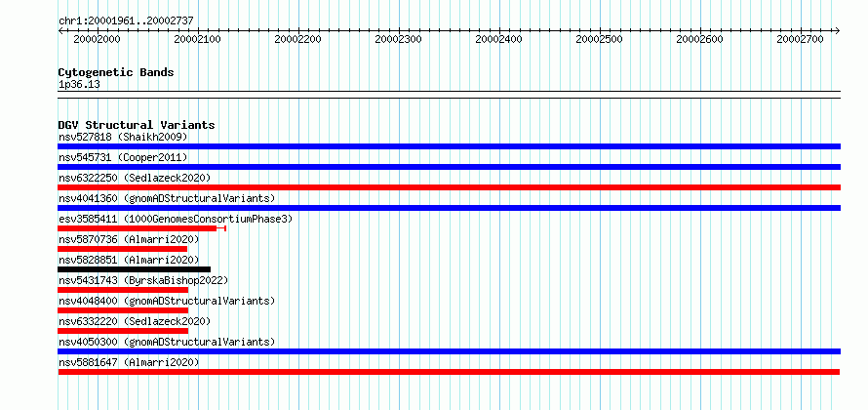Click the blue bar for nsv527818
Viewport: 868px width, 410px height.
(450, 146)
